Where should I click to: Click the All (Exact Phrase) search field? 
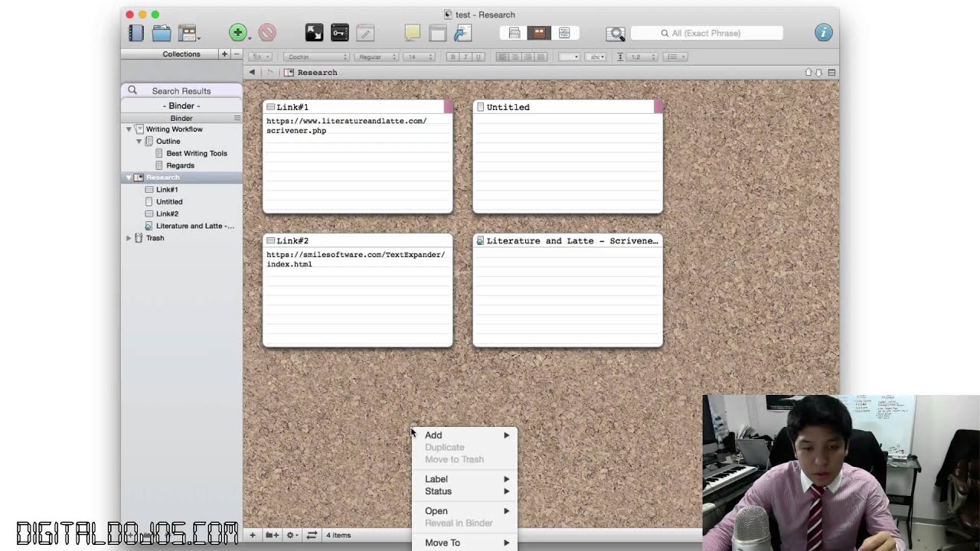(707, 33)
